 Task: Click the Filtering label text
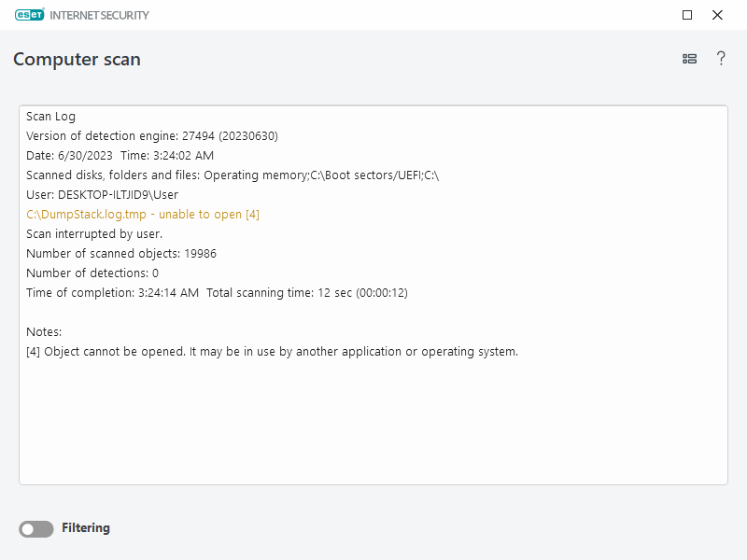pyautogui.click(x=86, y=528)
